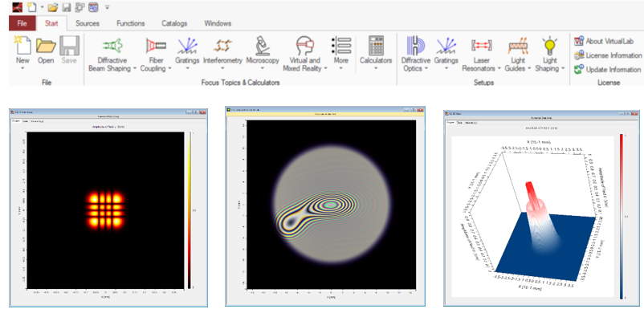The width and height of the screenshot is (644, 309).
Task: Open License Information
Action: click(x=608, y=55)
